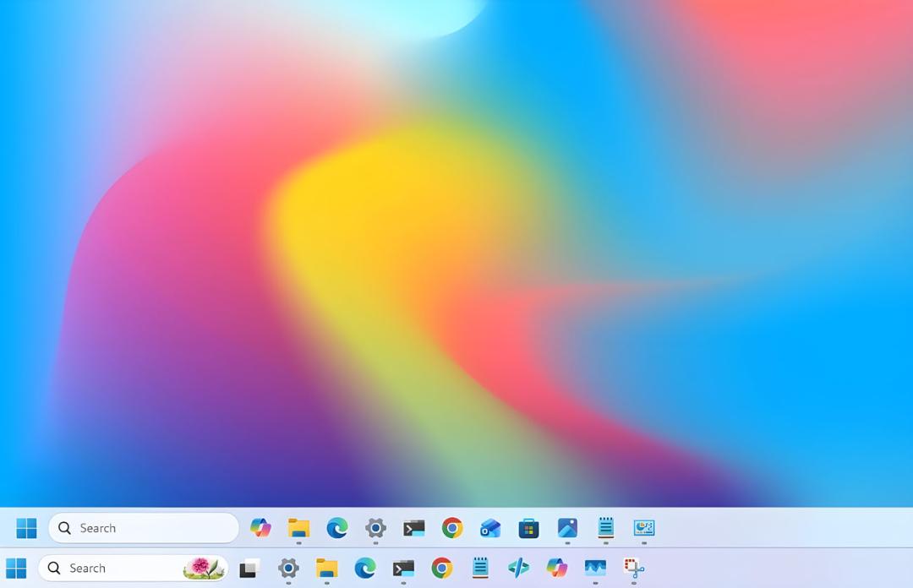Open Microsoft Store on the upper taskbar
Viewport: 913px width, 588px height.
528,528
